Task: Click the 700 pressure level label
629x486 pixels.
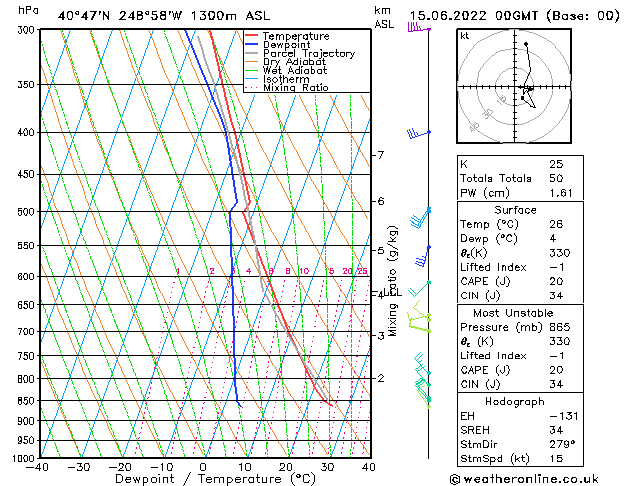Action: [x=28, y=332]
